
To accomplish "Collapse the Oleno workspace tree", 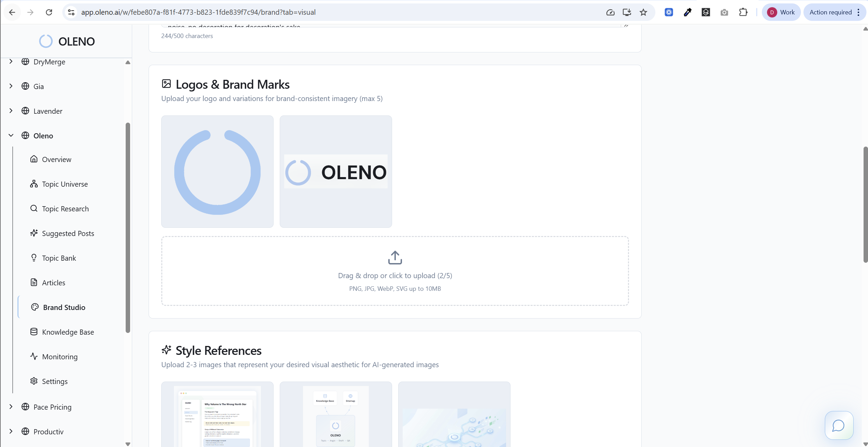I will click(x=11, y=135).
